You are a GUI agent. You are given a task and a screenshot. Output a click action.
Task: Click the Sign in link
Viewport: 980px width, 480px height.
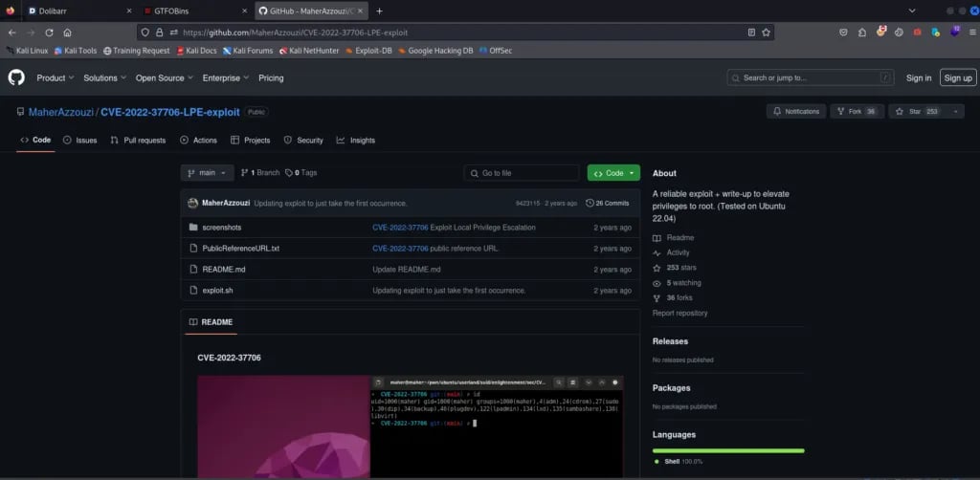919,78
